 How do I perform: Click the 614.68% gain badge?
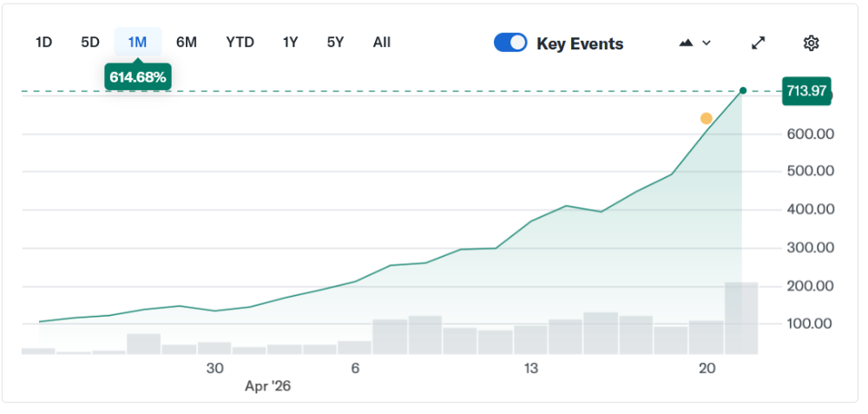[137, 77]
